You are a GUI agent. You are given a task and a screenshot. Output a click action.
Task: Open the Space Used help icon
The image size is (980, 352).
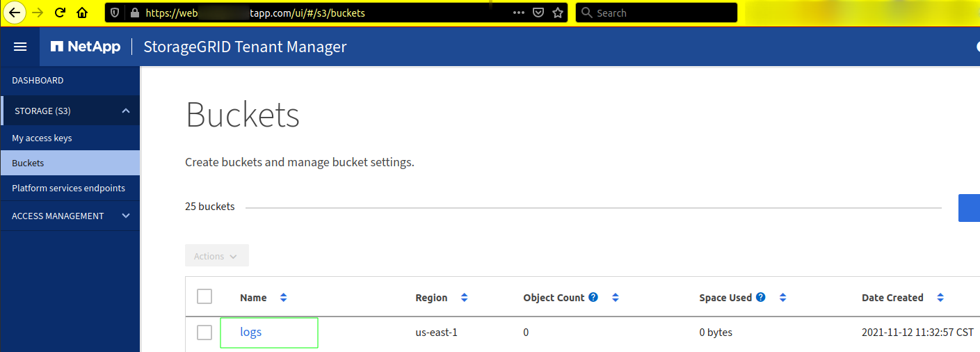(761, 297)
